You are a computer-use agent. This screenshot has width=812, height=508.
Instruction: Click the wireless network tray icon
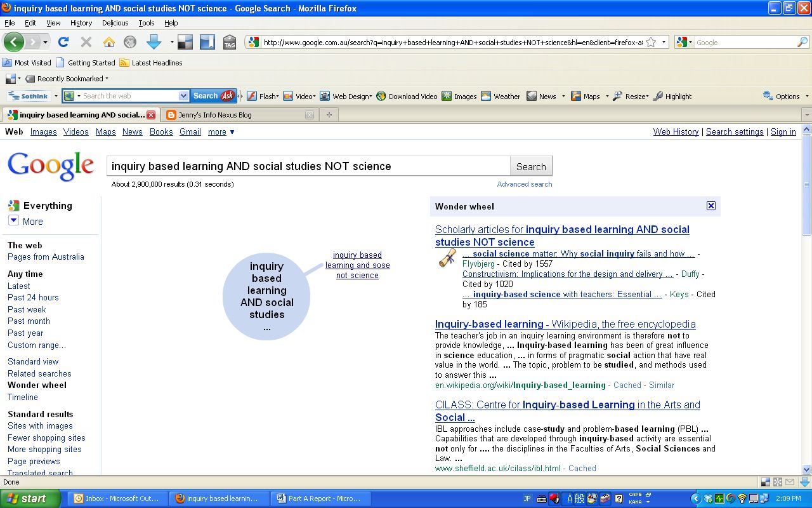coord(742,498)
